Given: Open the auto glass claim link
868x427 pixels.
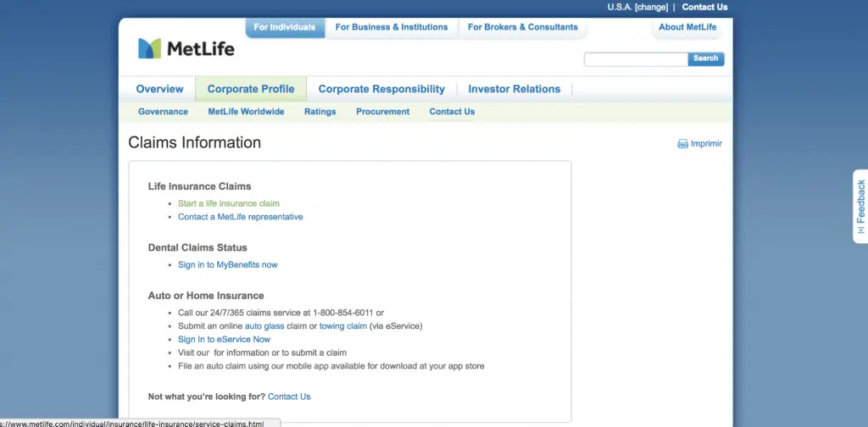Looking at the screenshot, I should coord(264,326).
